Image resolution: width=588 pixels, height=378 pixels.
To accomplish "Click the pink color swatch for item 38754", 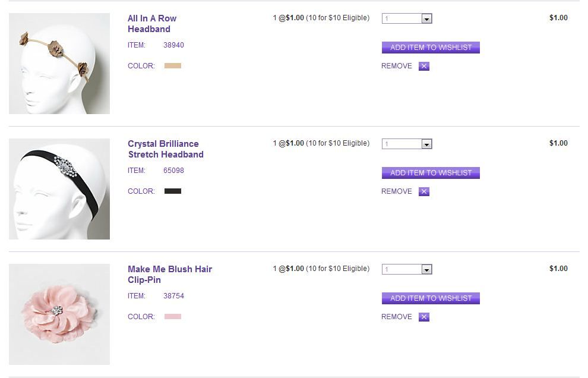I will 173,317.
